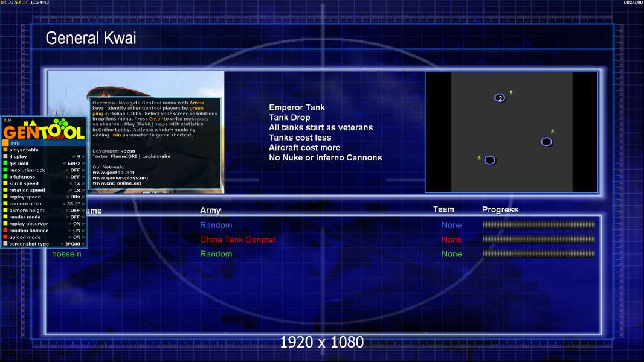The image size is (644, 362).
Task: Click the yellow square beside camera height
Action: tap(5, 210)
